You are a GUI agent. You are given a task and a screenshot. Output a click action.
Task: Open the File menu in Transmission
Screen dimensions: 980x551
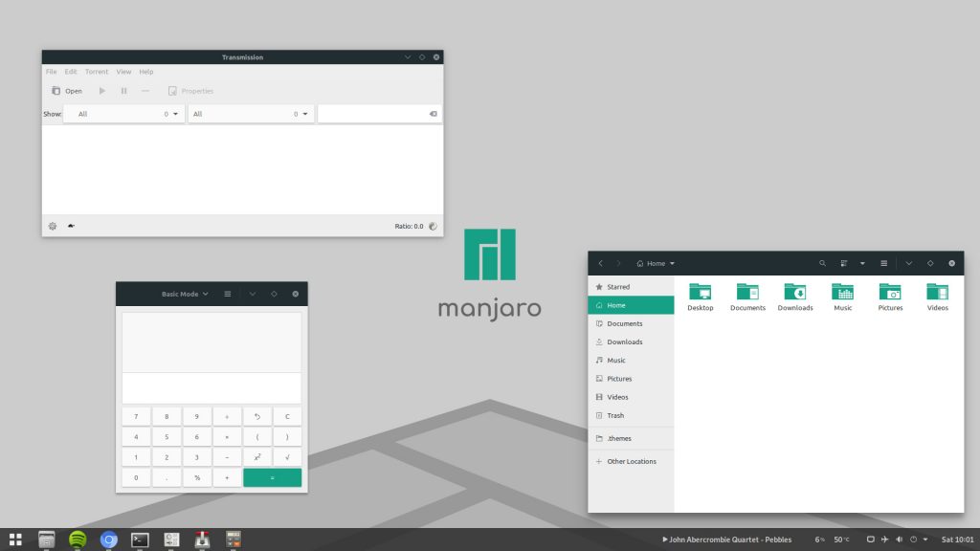(52, 72)
